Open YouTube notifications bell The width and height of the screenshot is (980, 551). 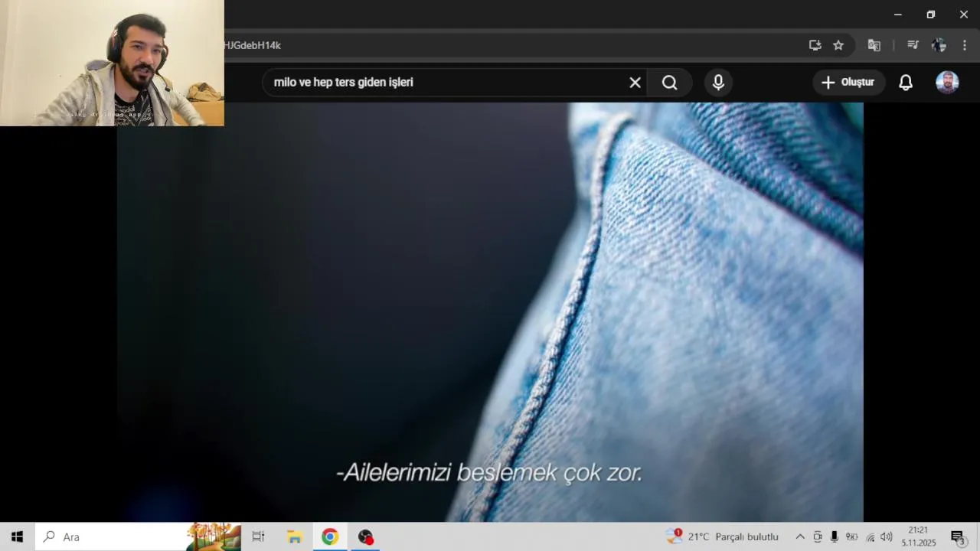coord(906,83)
